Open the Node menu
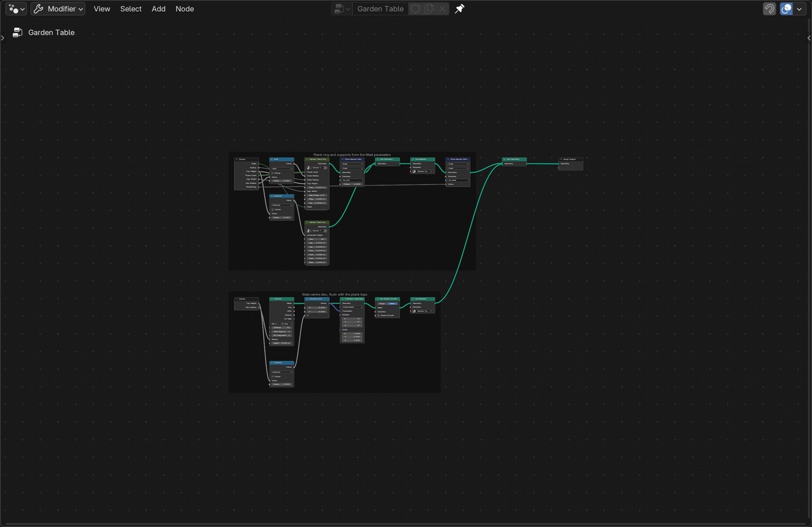Screen dimensions: 812x527 click(185, 9)
